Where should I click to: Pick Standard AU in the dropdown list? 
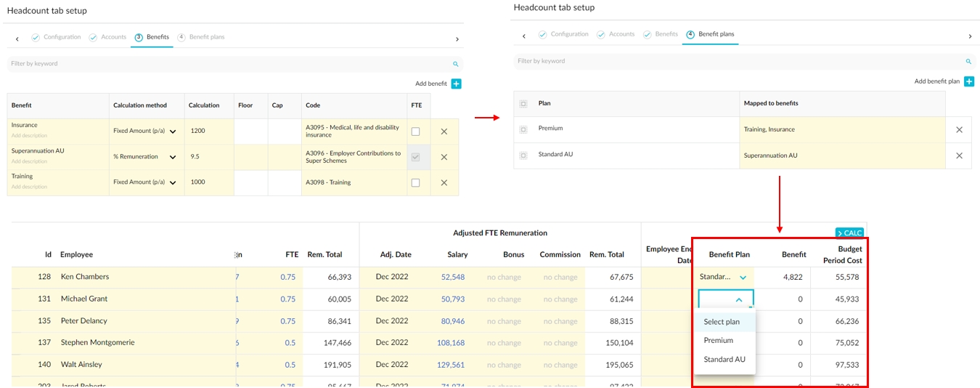click(724, 359)
